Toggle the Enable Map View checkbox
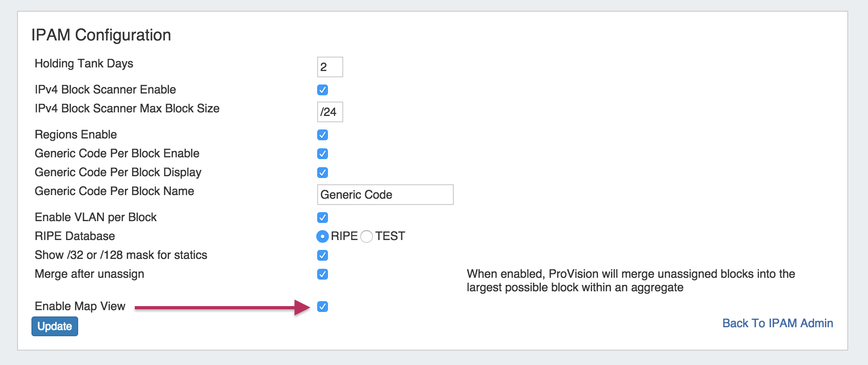This screenshot has height=365, width=868. 323,307
